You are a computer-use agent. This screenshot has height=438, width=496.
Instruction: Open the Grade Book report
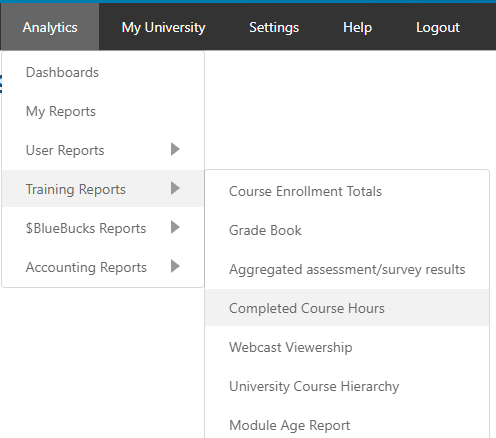[347, 230]
